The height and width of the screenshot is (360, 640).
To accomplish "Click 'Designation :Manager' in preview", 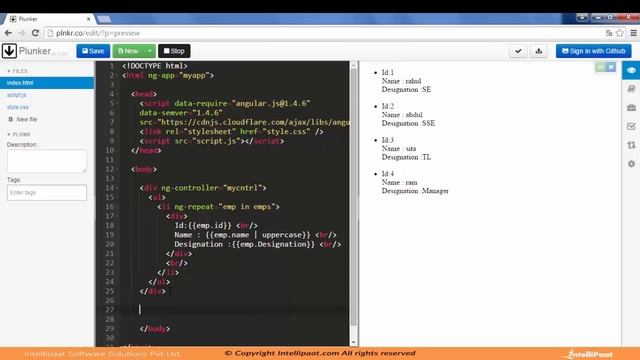I will 415,191.
